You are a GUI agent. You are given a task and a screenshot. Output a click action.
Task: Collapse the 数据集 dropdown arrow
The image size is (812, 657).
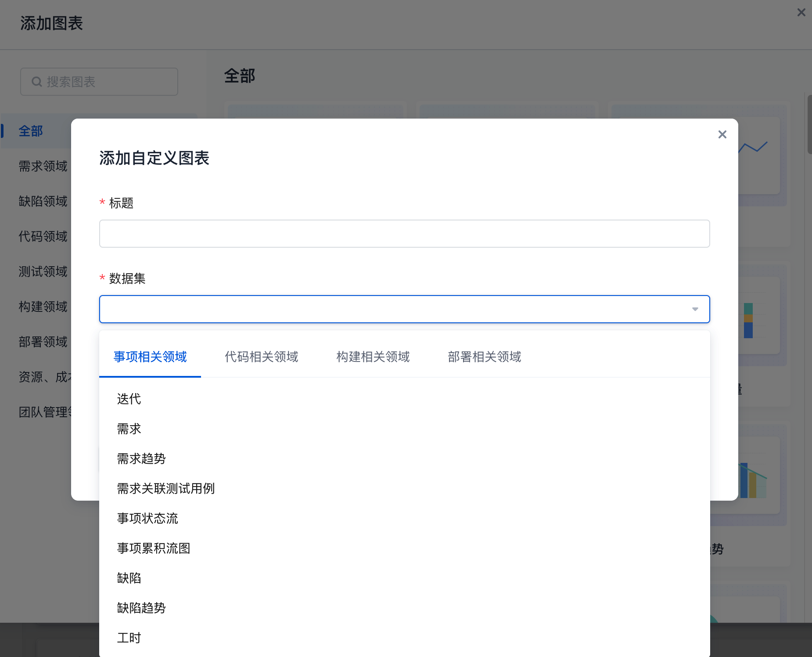pyautogui.click(x=695, y=309)
